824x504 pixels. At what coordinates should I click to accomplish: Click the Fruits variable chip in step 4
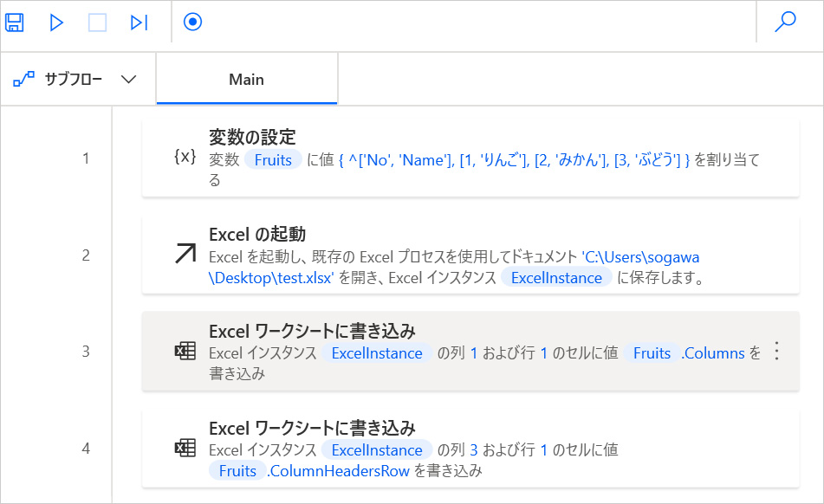(237, 471)
